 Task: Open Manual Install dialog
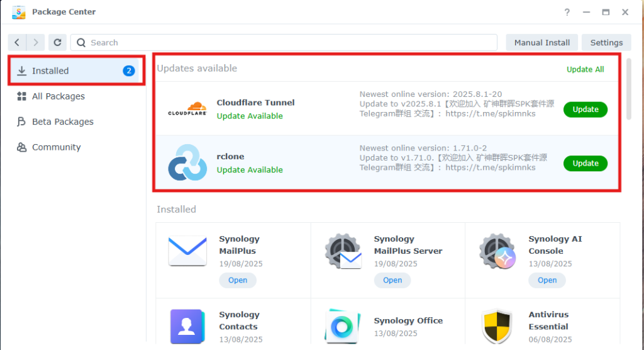point(541,42)
